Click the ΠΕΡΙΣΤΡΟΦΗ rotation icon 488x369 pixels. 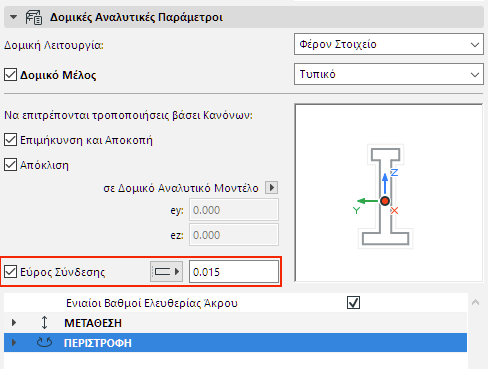[x=44, y=342]
